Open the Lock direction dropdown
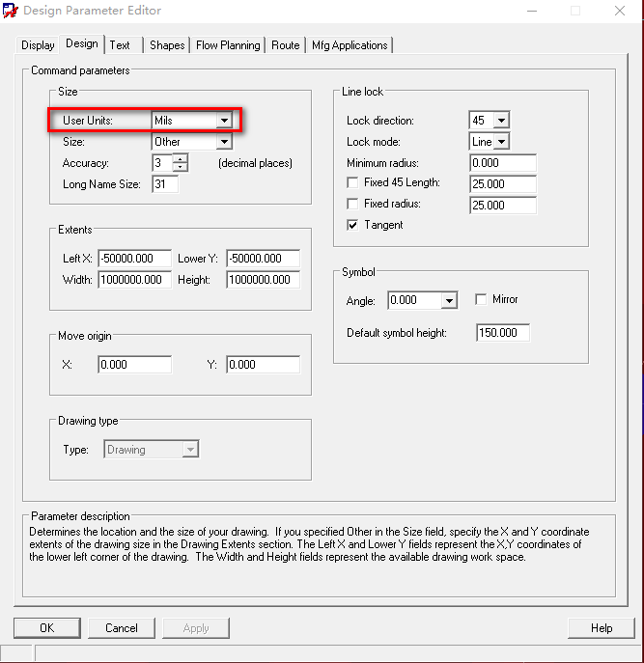The image size is (644, 663). point(501,121)
